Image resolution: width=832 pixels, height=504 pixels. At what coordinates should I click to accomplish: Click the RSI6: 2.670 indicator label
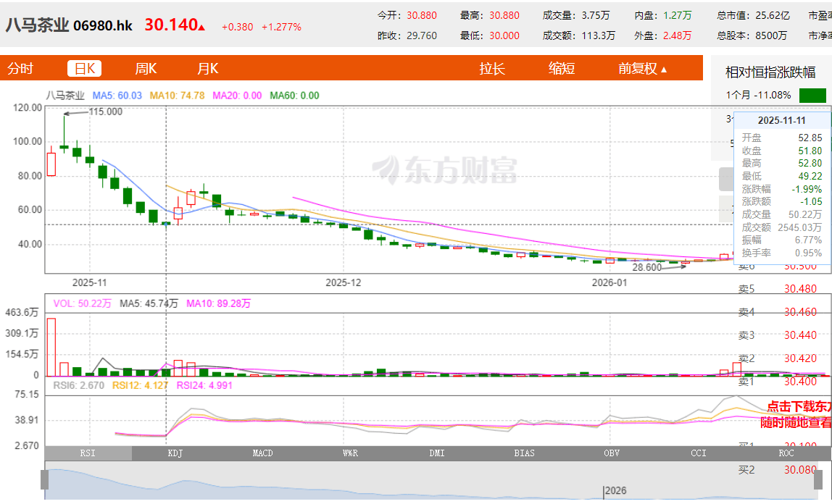(x=78, y=385)
